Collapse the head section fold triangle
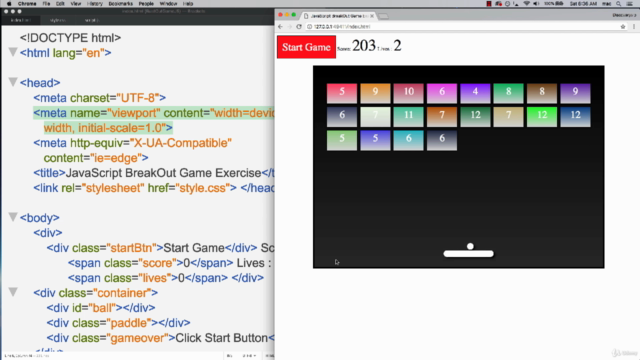640x360 pixels. [x=13, y=82]
